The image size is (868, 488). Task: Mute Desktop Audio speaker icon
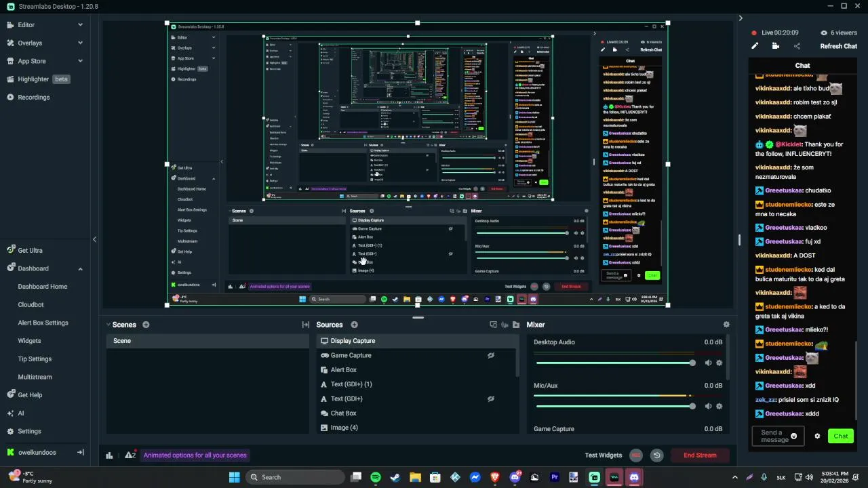708,363
